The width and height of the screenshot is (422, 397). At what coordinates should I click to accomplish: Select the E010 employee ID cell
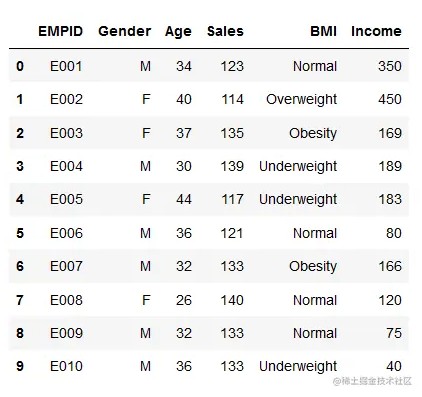click(66, 366)
